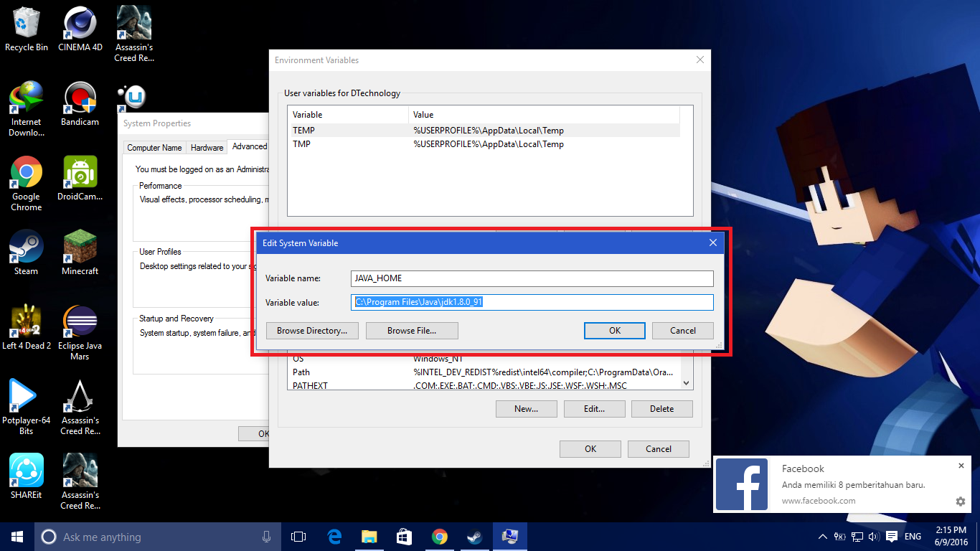The width and height of the screenshot is (980, 551).
Task: Click system variables list scroll-down arrow
Action: click(x=687, y=383)
